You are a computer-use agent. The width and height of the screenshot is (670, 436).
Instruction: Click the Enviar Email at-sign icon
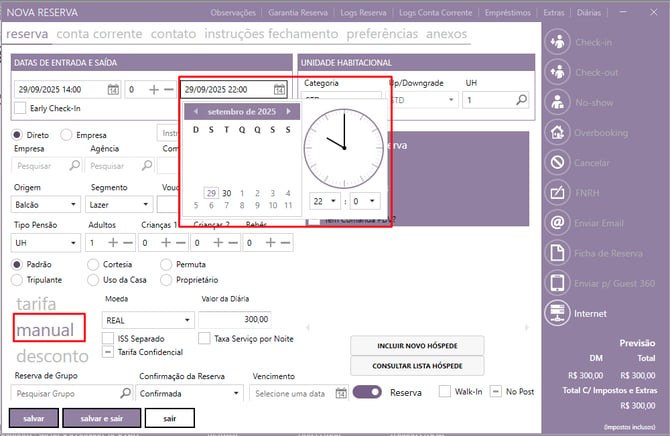coord(557,223)
